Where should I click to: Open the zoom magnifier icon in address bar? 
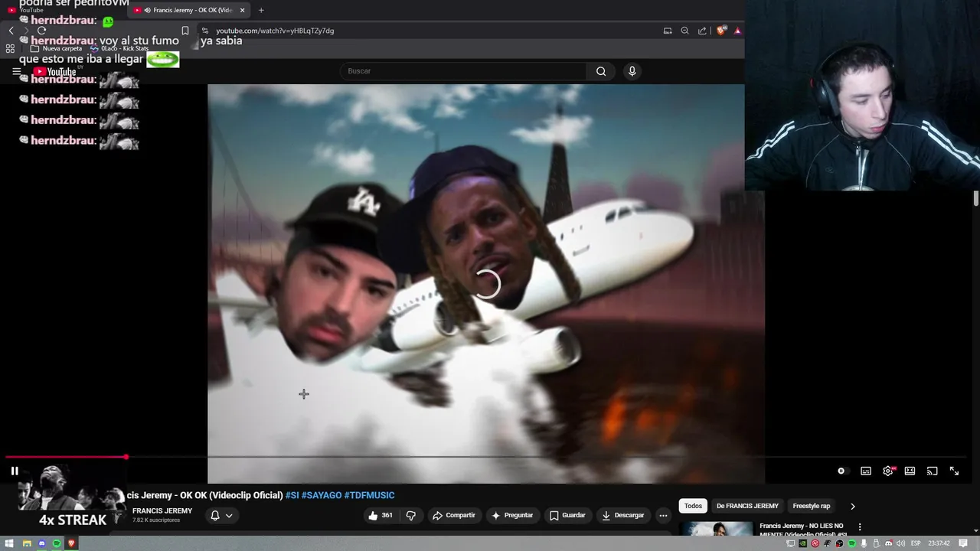[x=684, y=31]
